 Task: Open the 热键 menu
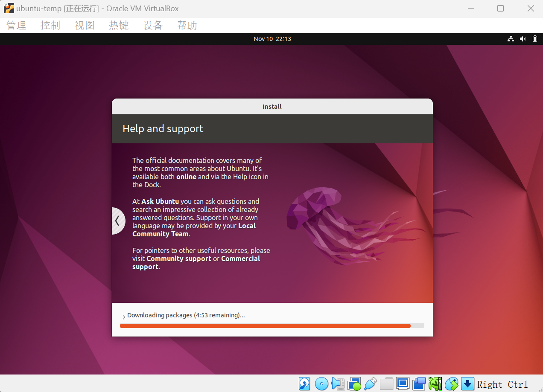pyautogui.click(x=119, y=26)
